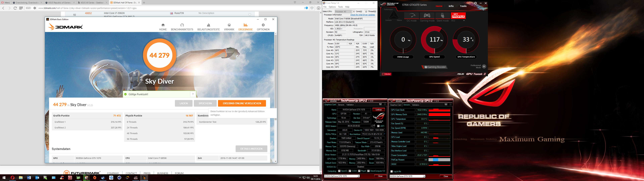Open Tools menu in Core Temp
Viewport: 644px width, 181px height.
(340, 7)
